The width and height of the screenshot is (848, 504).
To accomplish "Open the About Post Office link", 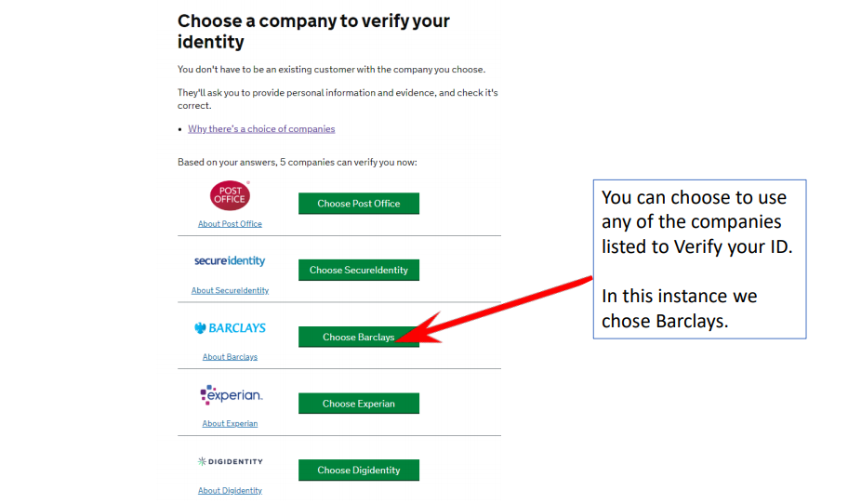I will coord(230,224).
